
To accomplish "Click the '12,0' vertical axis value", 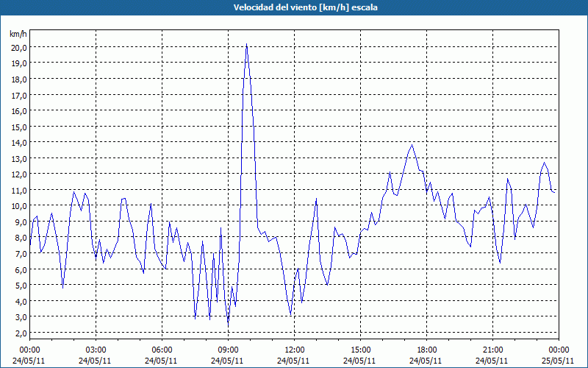I will point(20,174).
